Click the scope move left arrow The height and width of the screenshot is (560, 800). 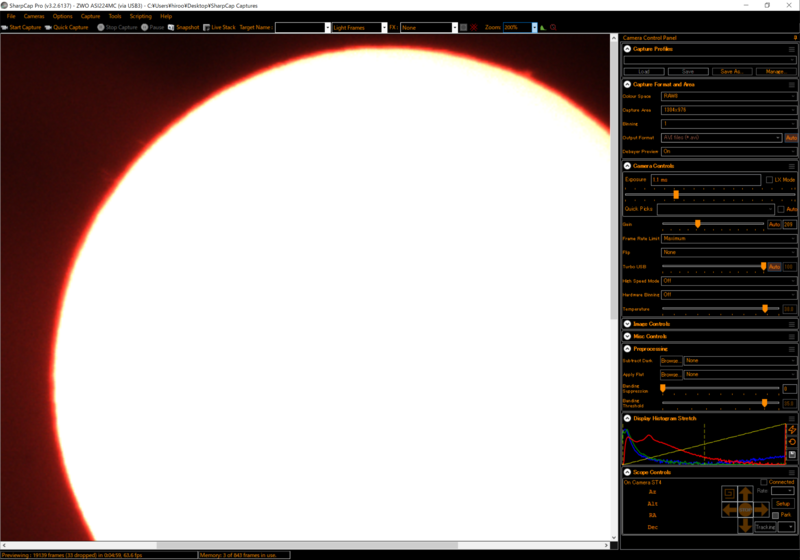(730, 510)
